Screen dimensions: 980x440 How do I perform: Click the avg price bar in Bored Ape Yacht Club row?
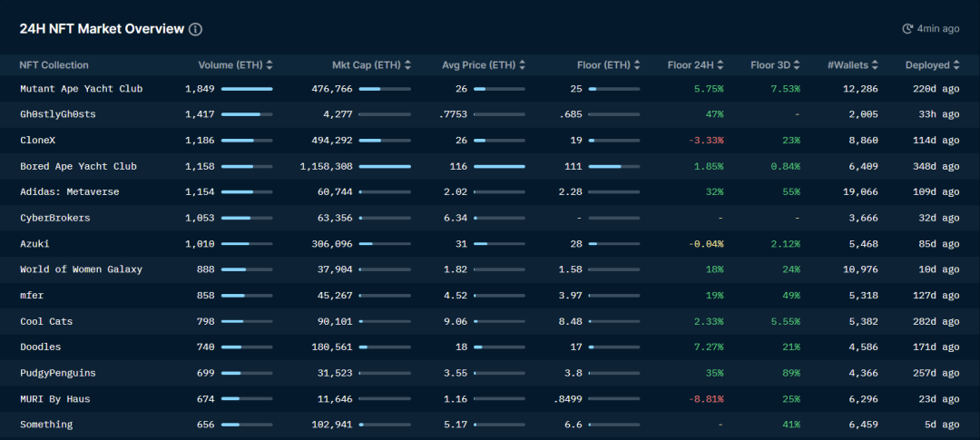499,167
